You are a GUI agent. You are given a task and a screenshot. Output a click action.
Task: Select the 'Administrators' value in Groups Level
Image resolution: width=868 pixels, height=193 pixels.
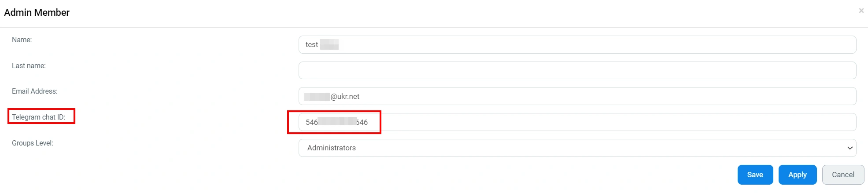coord(332,148)
